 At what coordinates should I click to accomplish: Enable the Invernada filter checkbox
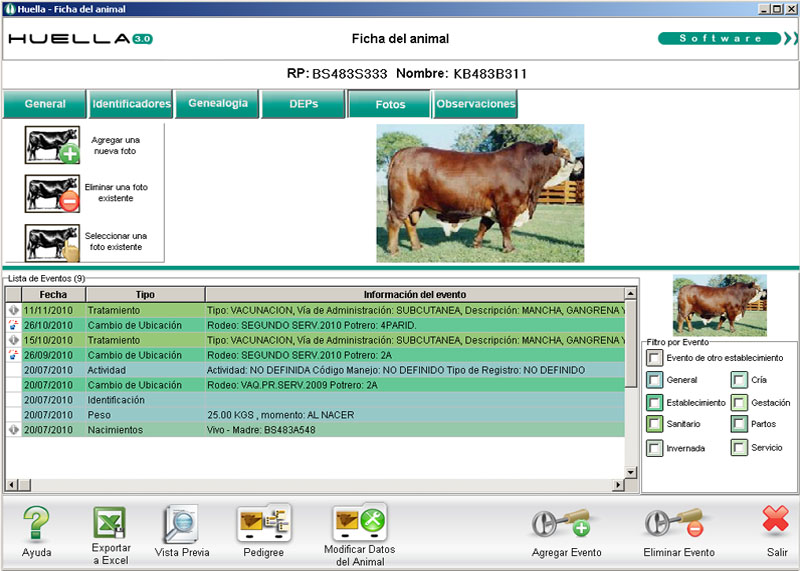click(x=654, y=448)
